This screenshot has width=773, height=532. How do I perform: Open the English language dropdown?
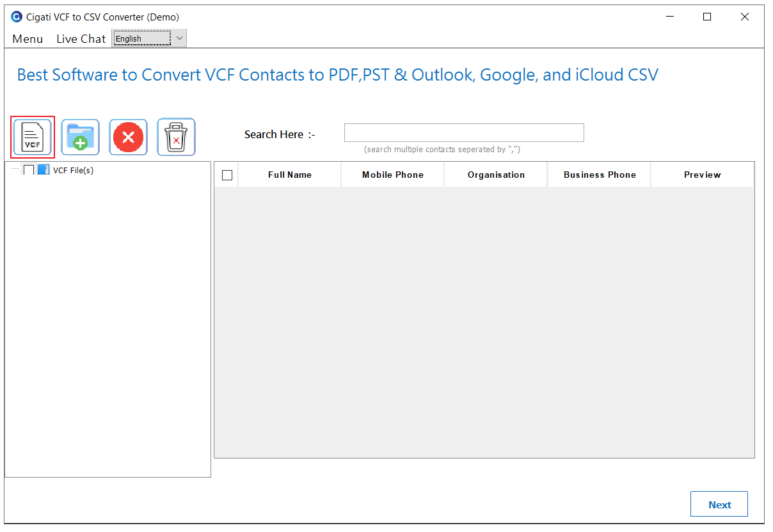149,38
